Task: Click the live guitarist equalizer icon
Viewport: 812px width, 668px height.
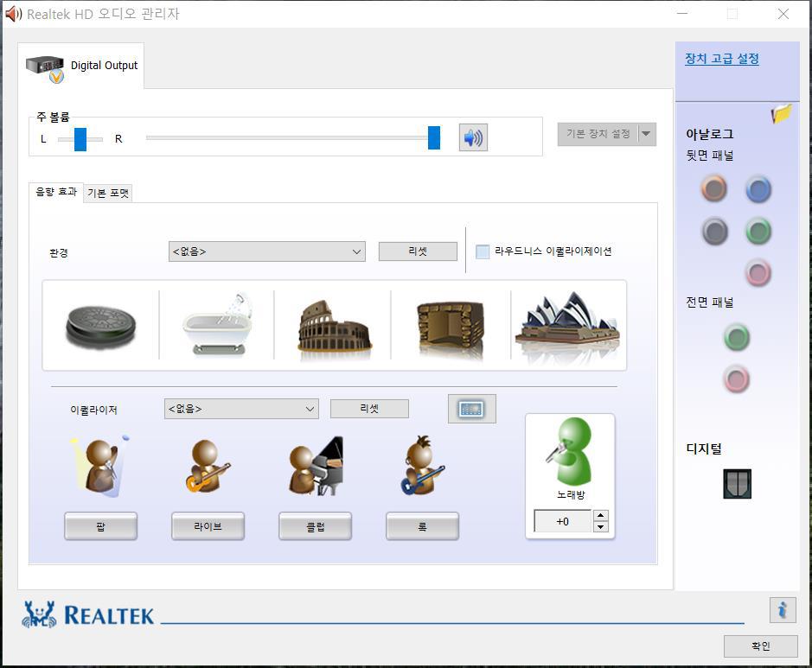Action: coord(208,466)
